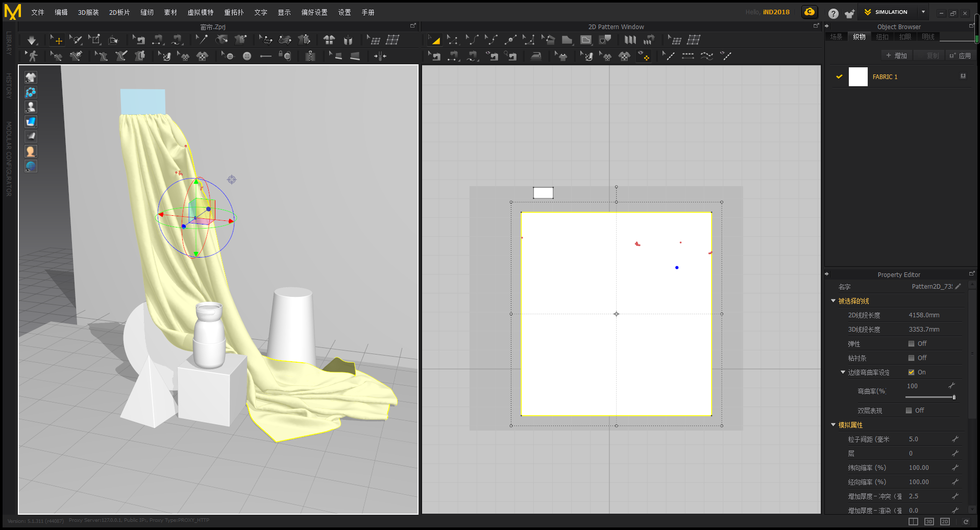Toggle the FABRIC 1 visibility checkmark
The image size is (980, 530).
(x=840, y=77)
